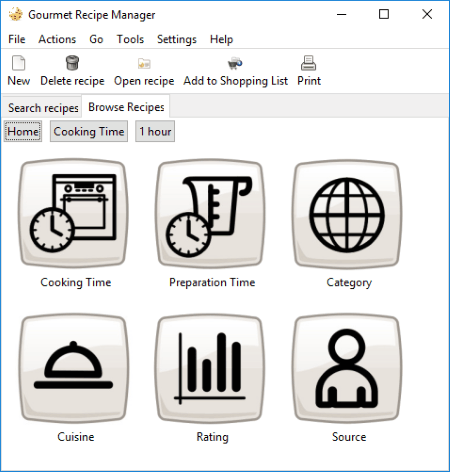Select the Source person icon
This screenshot has width=450, height=472.
coord(347,368)
